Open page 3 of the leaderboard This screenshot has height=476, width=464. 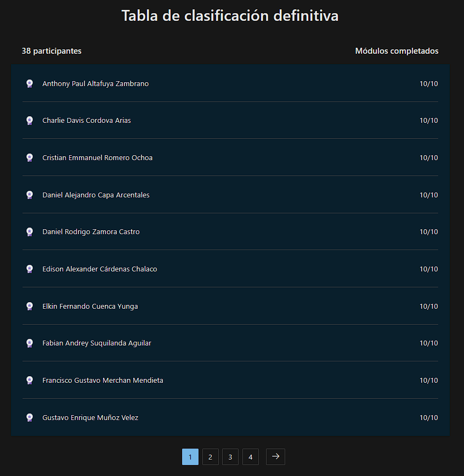click(x=230, y=457)
